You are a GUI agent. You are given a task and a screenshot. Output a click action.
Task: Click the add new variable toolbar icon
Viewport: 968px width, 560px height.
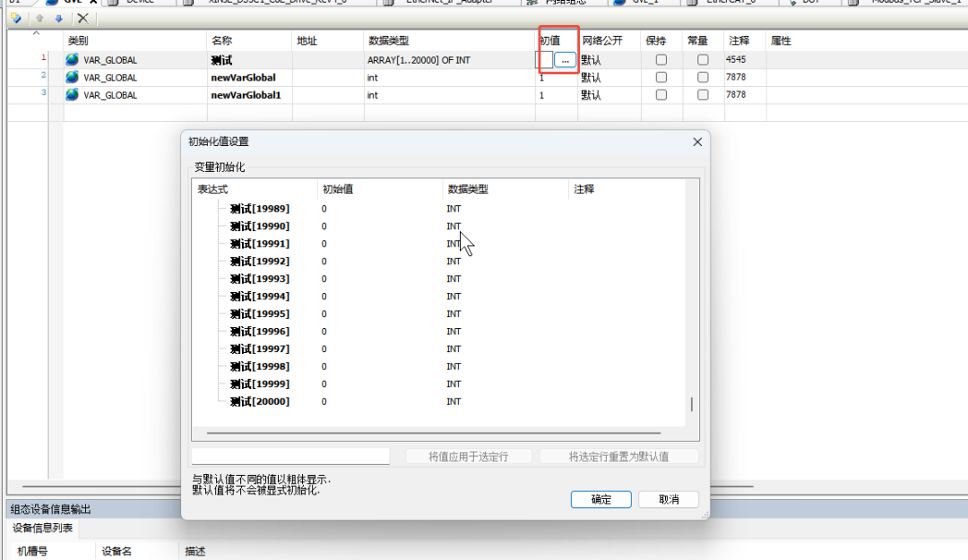point(16,19)
